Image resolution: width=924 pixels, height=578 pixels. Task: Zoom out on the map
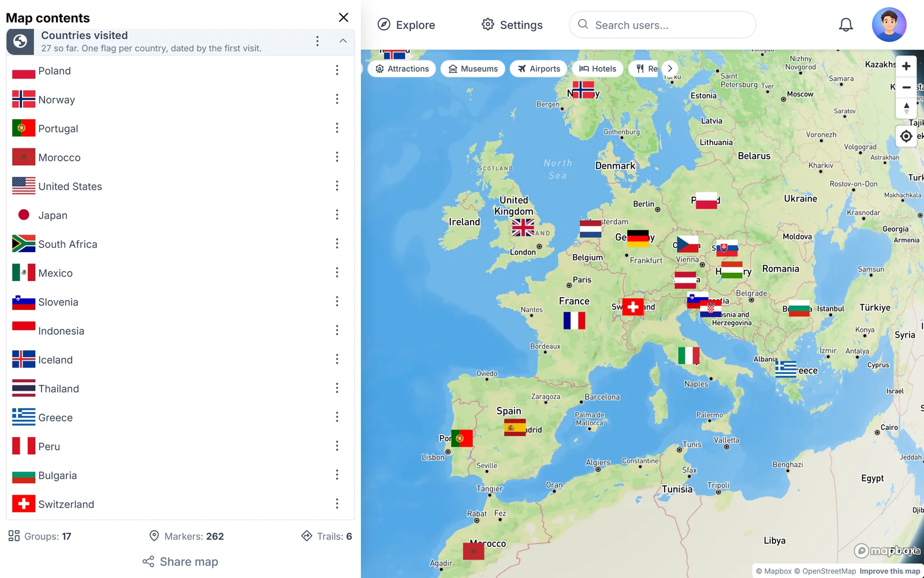pyautogui.click(x=906, y=87)
